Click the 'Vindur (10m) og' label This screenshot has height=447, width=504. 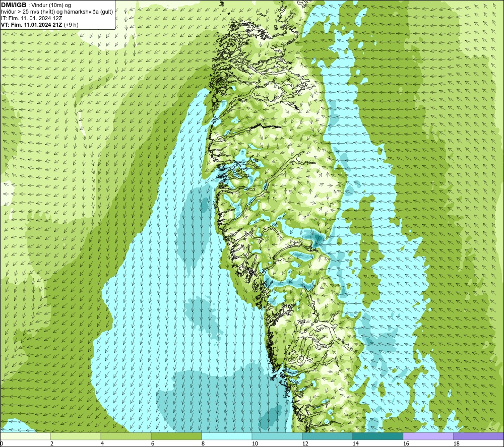51,5
